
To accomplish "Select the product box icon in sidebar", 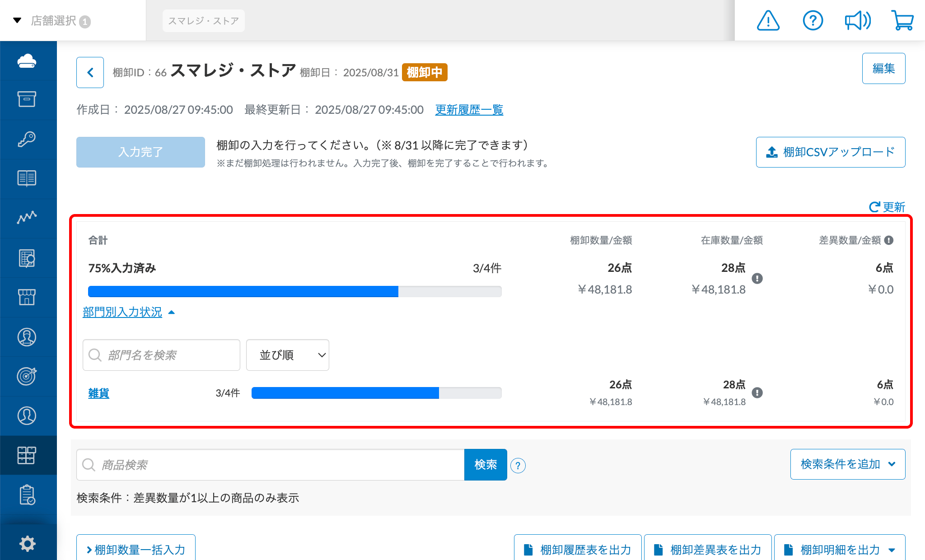I will click(x=28, y=100).
